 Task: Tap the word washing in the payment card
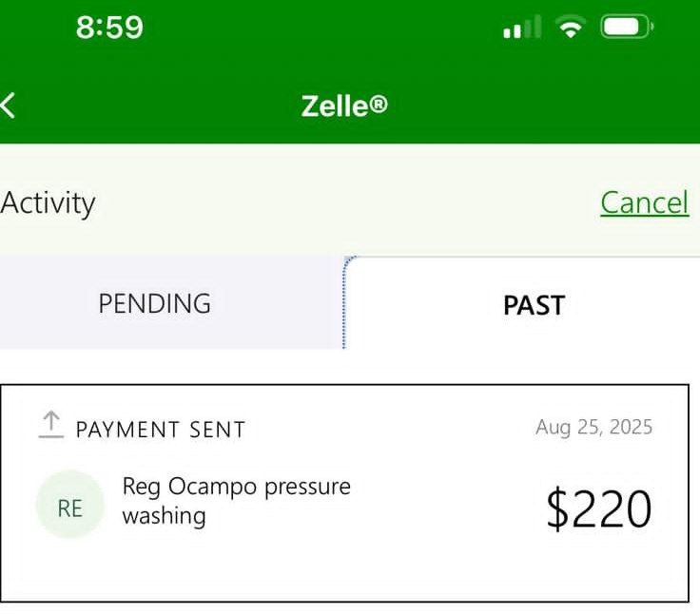(x=164, y=516)
